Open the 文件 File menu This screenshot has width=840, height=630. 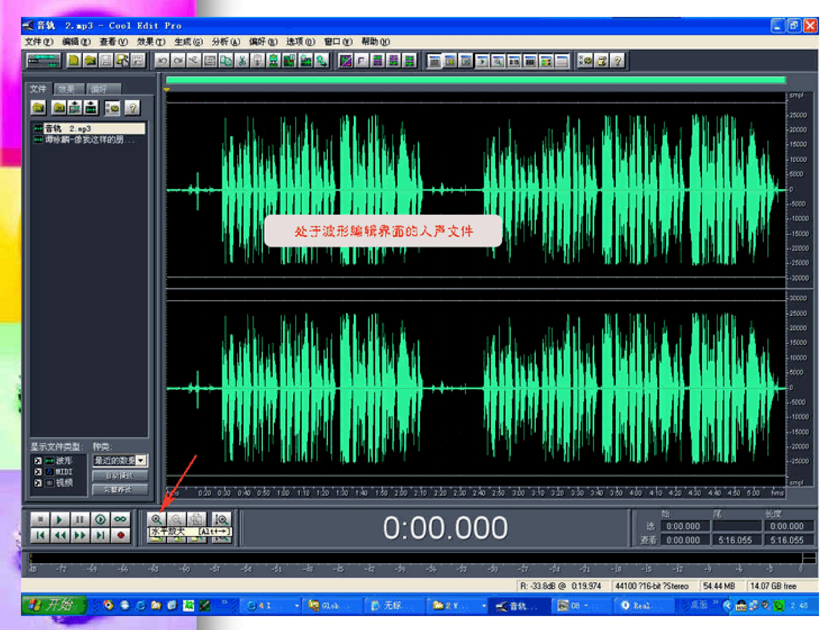(x=39, y=42)
